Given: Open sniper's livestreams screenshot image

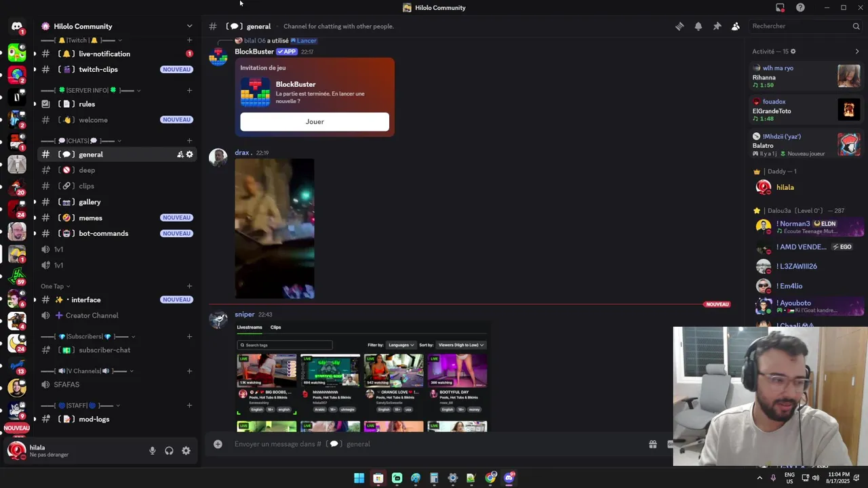Looking at the screenshot, I should [x=361, y=377].
